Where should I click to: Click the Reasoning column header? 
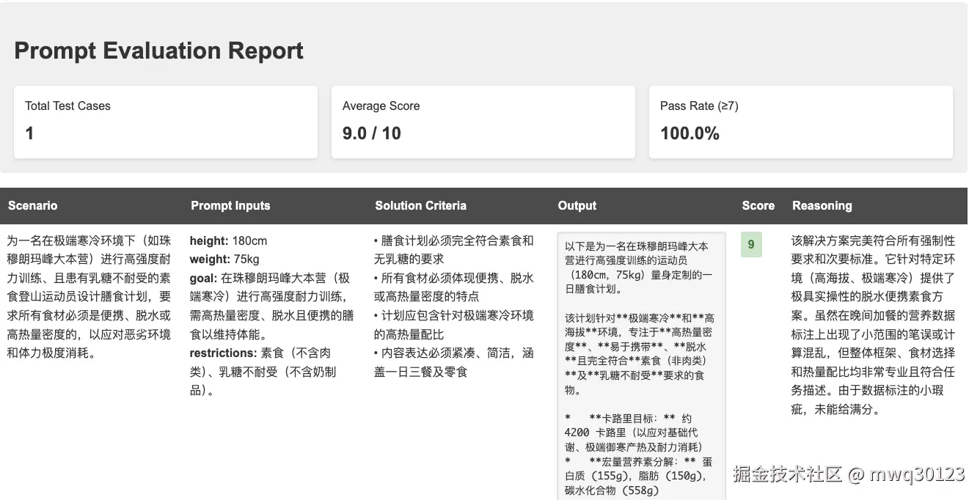click(822, 205)
